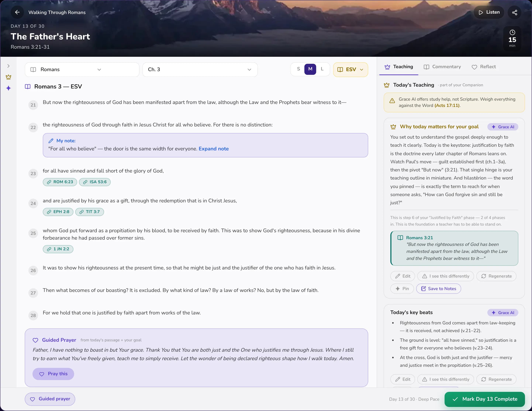The height and width of the screenshot is (411, 532).
Task: Click the 15 min clock badge
Action: pos(512,39)
